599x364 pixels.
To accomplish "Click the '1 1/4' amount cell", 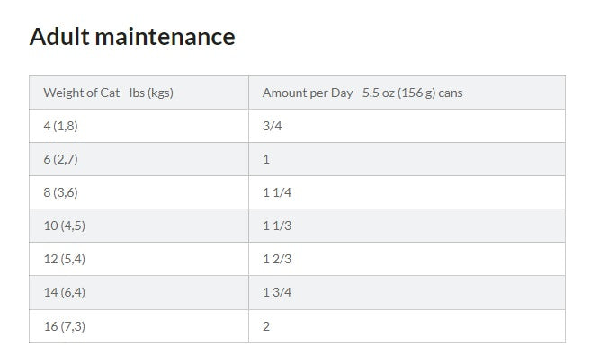I will (277, 192).
